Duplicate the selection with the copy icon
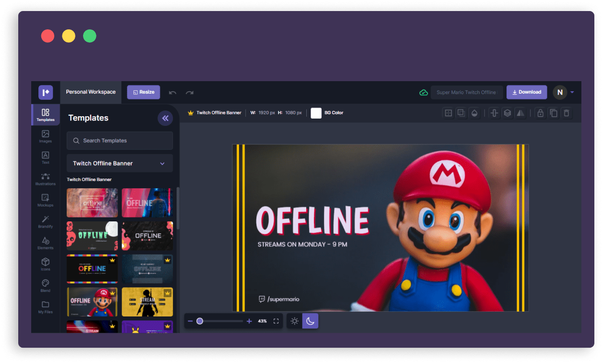The height and width of the screenshot is (364, 603). 554,112
